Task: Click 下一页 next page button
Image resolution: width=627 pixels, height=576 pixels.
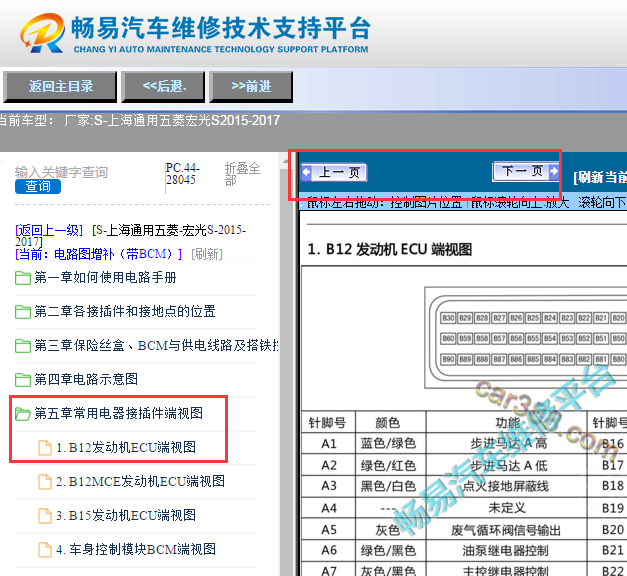Action: [x=525, y=172]
